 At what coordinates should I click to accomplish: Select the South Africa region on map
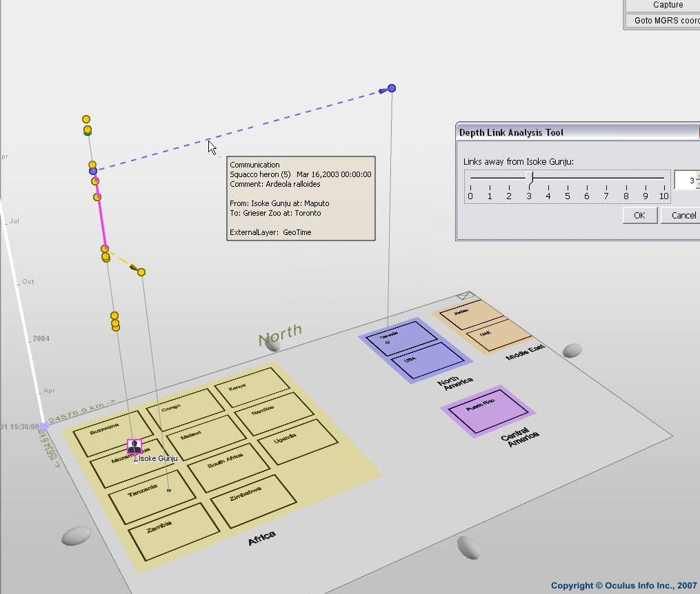click(x=228, y=467)
